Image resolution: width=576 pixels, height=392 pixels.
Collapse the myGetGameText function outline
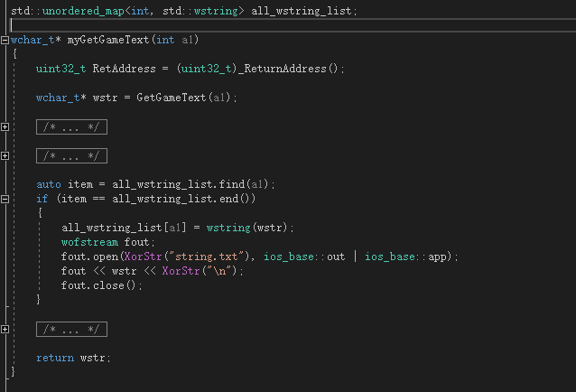(5, 40)
